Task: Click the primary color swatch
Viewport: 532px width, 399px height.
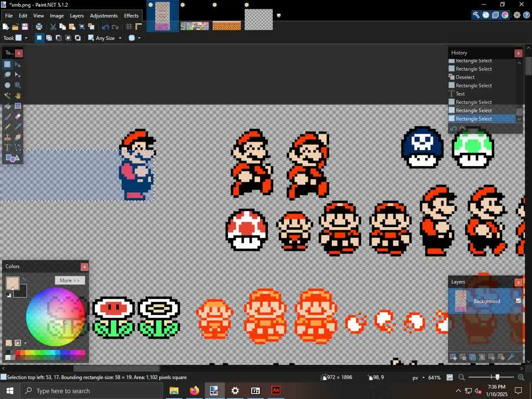Action: click(x=12, y=283)
